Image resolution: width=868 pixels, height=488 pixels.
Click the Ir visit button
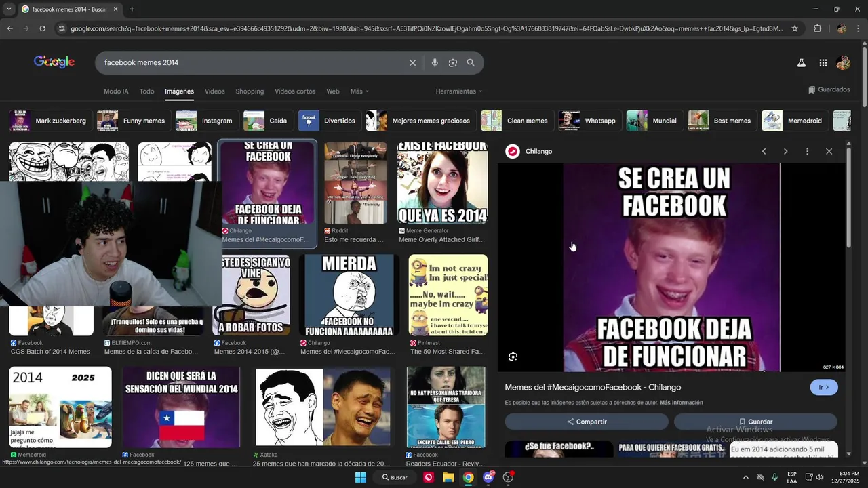coord(824,387)
